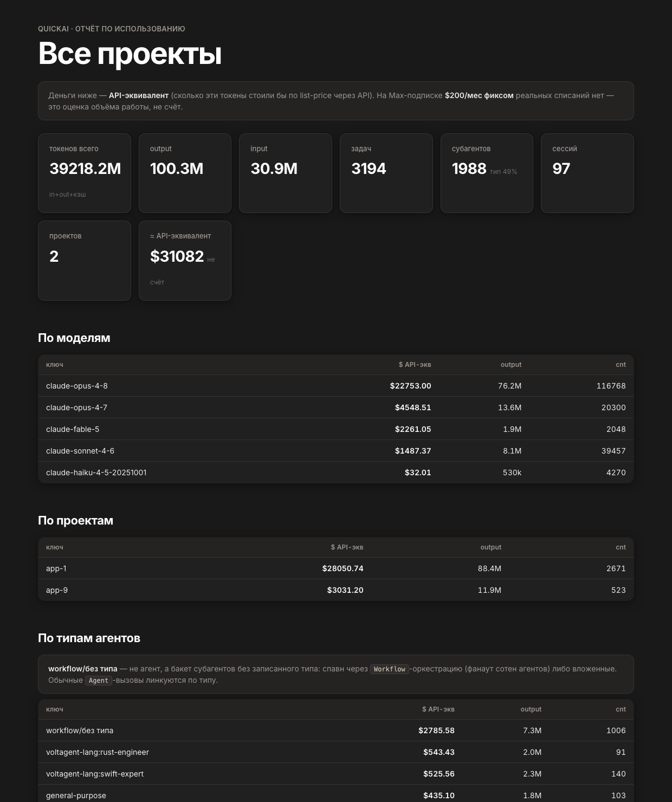672x802 pixels.
Task: Click the $28050.74 cost cell
Action: pyautogui.click(x=343, y=568)
